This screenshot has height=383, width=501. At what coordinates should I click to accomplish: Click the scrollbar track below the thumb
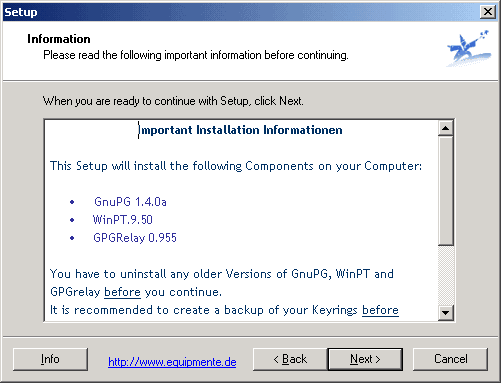point(446,275)
